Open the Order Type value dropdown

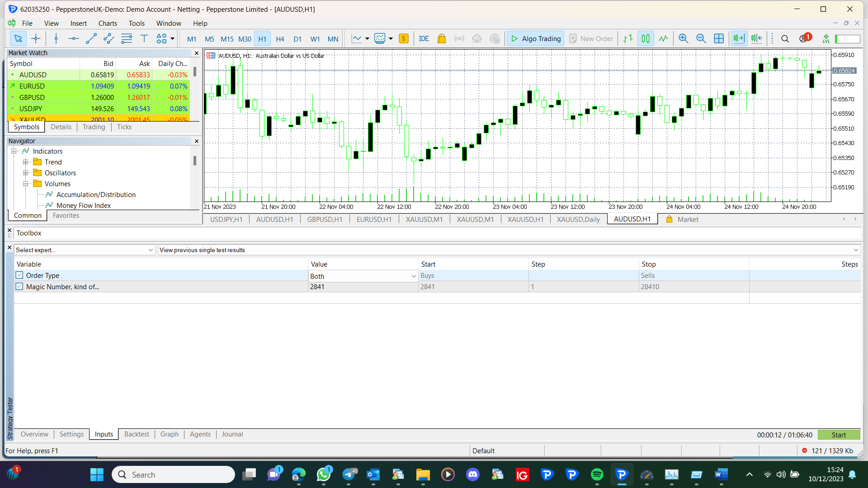pyautogui.click(x=363, y=276)
